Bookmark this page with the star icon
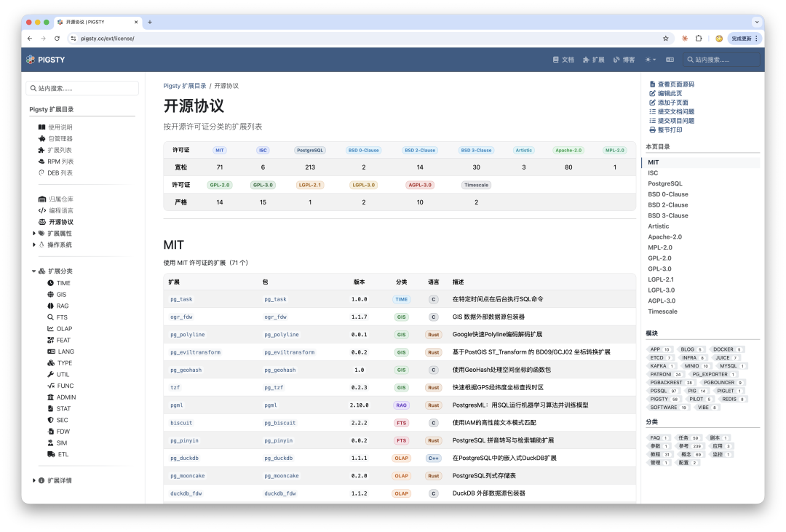Viewport: 786px width, 532px height. (666, 38)
